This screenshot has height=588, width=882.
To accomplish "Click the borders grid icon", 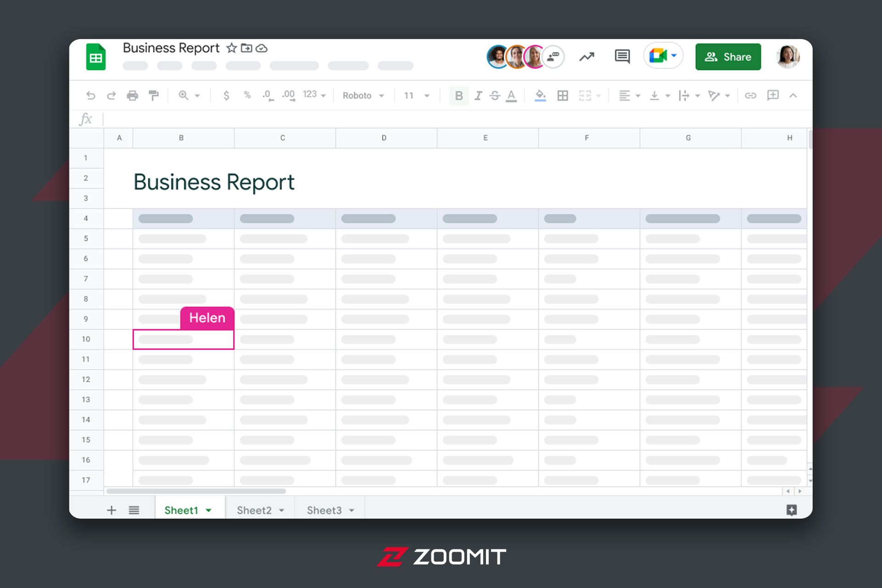I will [x=562, y=96].
